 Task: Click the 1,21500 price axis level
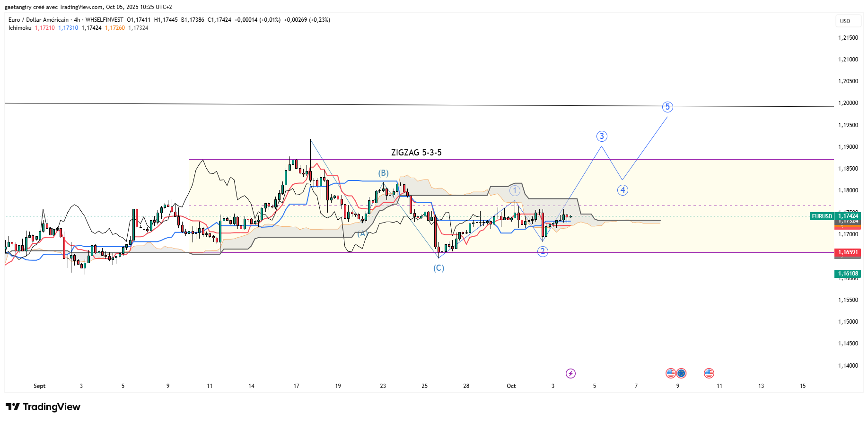coord(848,38)
